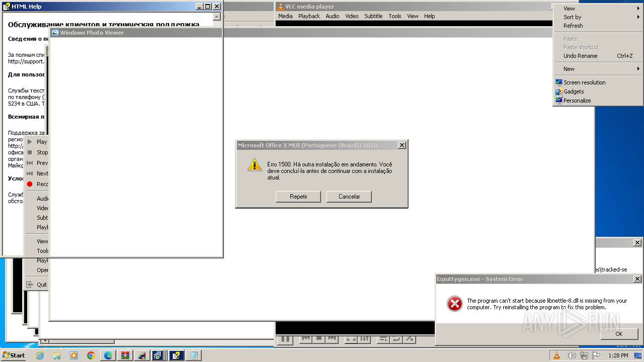Viewport: 644px width, 362px height.
Task: Open the Playback menu in VLC menu bar
Action: coord(309,16)
